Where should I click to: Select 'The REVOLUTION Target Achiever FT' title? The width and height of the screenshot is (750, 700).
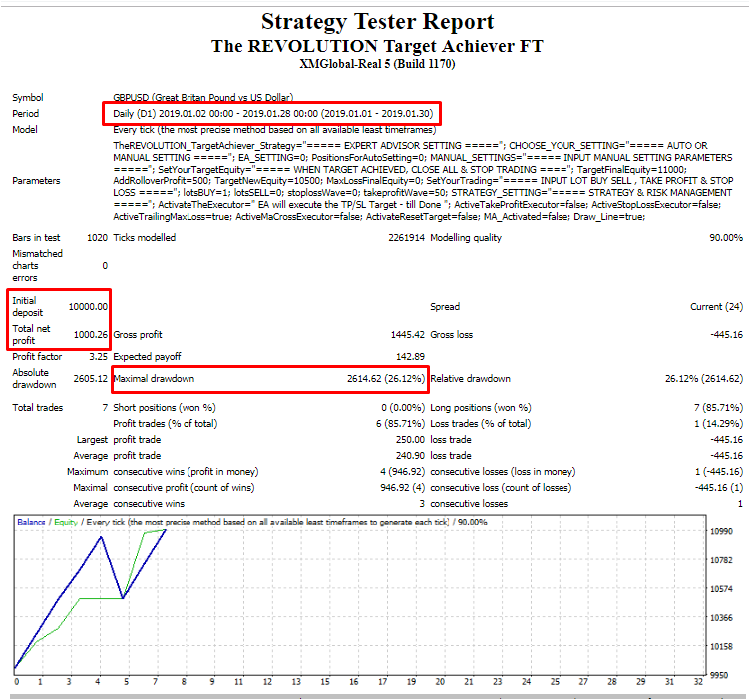pos(377,46)
